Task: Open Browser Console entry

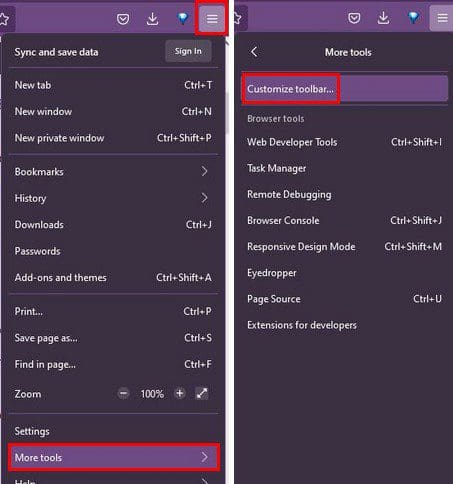Action: point(345,220)
